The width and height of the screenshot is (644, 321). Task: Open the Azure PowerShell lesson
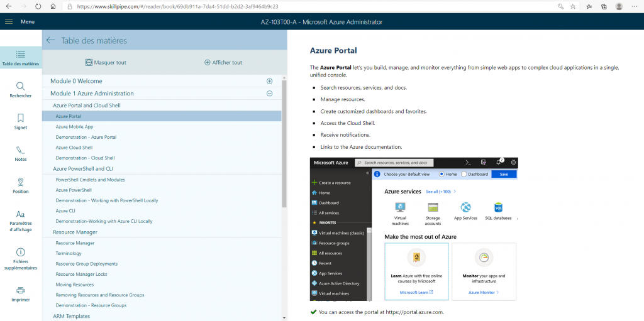[74, 190]
